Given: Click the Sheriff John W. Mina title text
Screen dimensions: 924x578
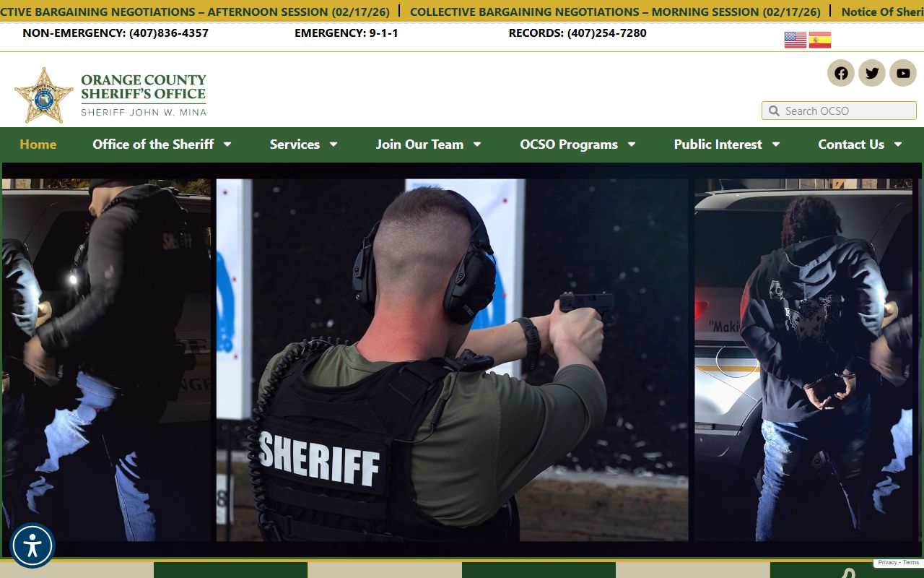Looking at the screenshot, I should [x=144, y=112].
